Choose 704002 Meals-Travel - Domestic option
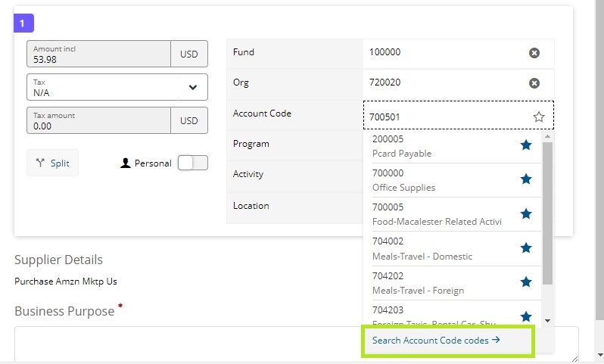 439,248
